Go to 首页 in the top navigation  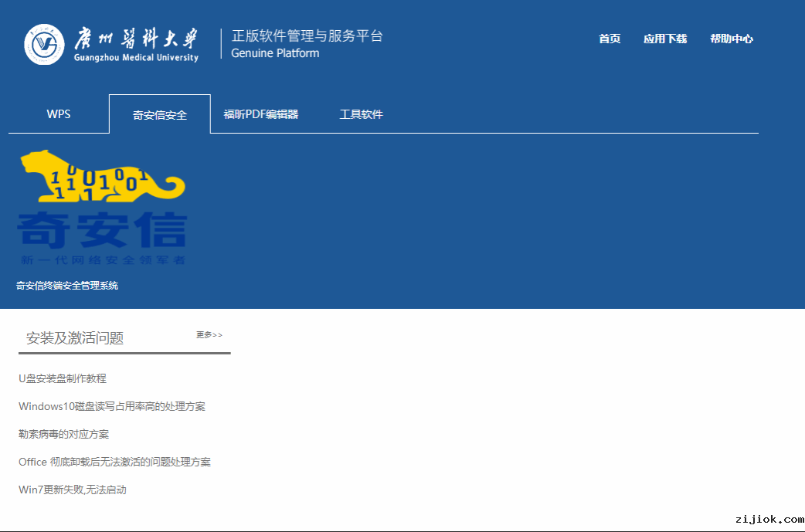pyautogui.click(x=610, y=39)
